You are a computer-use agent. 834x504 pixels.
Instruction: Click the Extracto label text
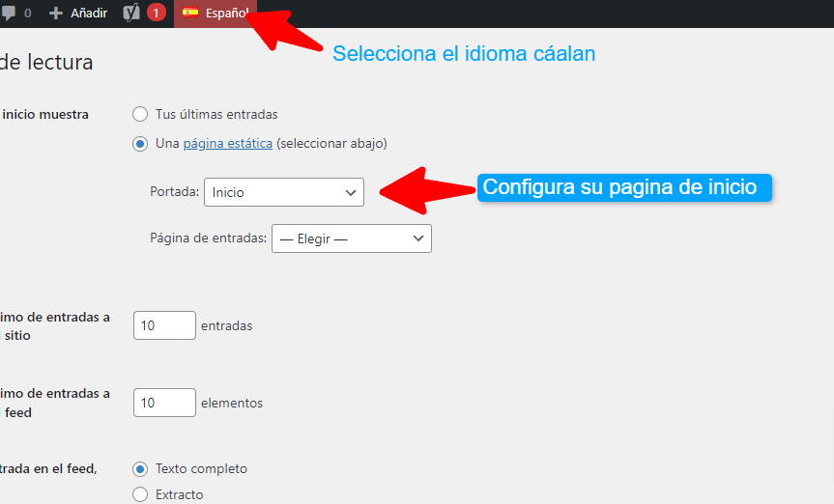(x=179, y=495)
